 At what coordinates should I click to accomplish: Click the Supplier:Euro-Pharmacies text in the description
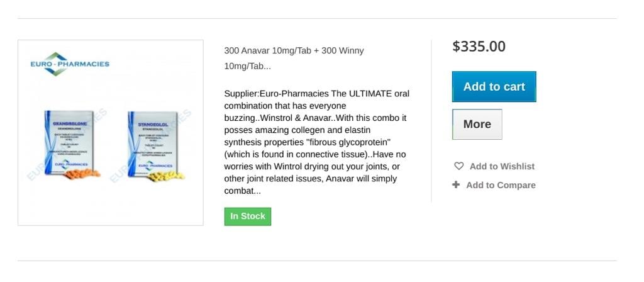[x=275, y=94]
